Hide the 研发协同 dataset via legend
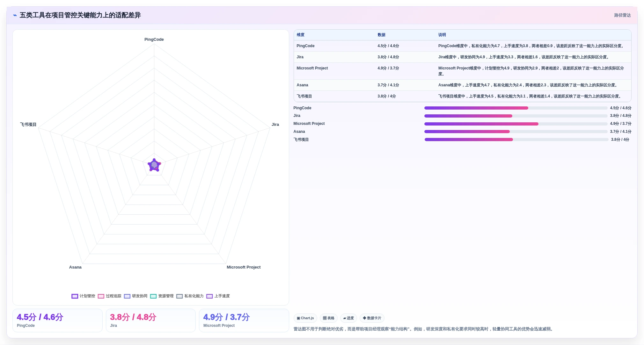Screen dimensions: 644x345 135,296
